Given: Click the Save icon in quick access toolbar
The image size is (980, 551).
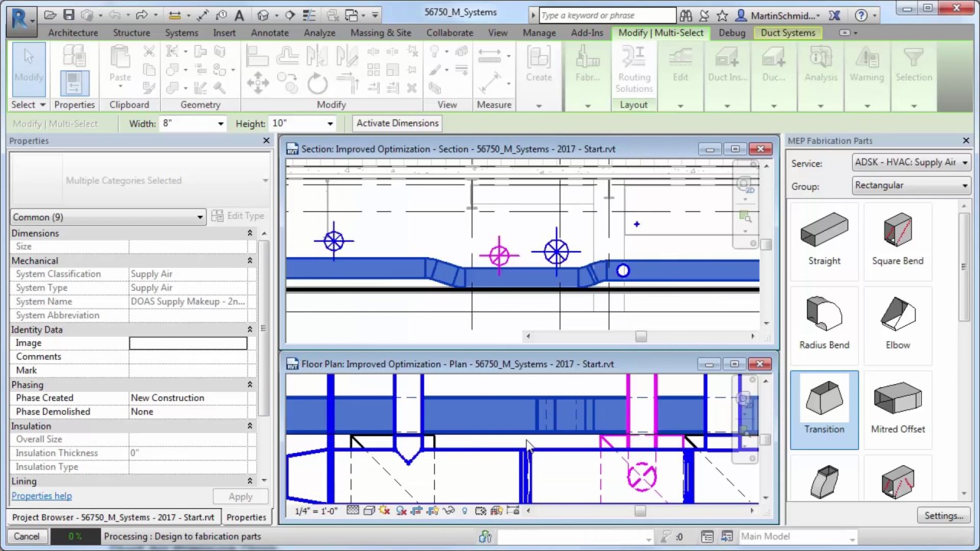Looking at the screenshot, I should click(x=69, y=15).
